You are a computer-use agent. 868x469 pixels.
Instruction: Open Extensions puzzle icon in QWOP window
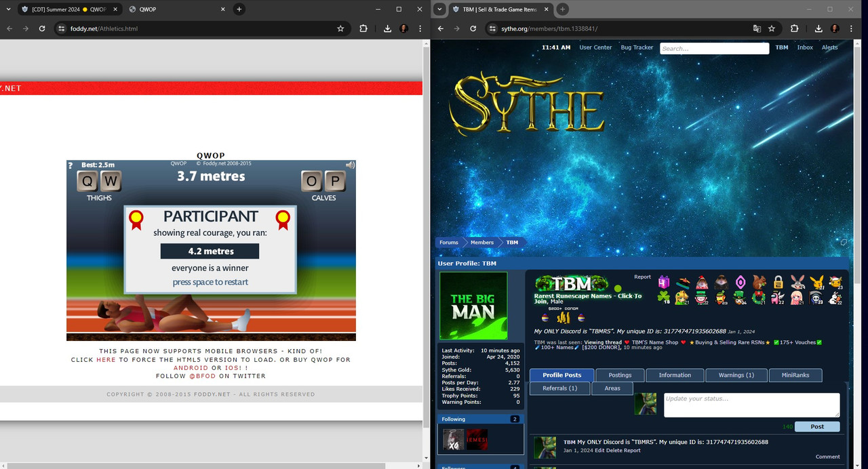(363, 28)
